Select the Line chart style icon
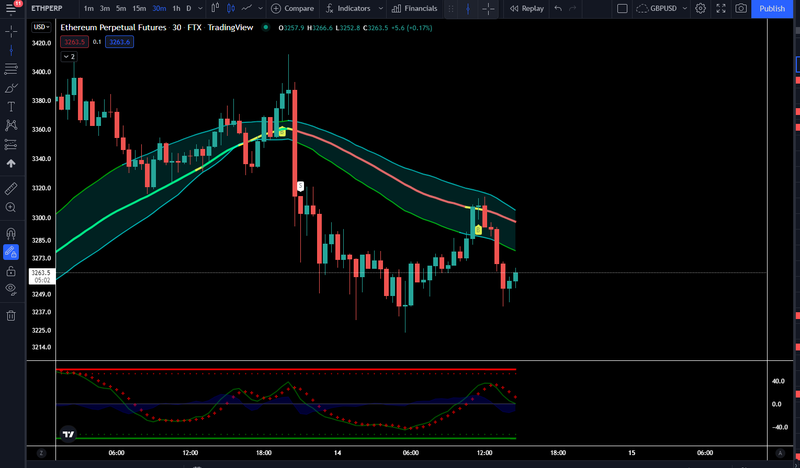 click(x=247, y=8)
